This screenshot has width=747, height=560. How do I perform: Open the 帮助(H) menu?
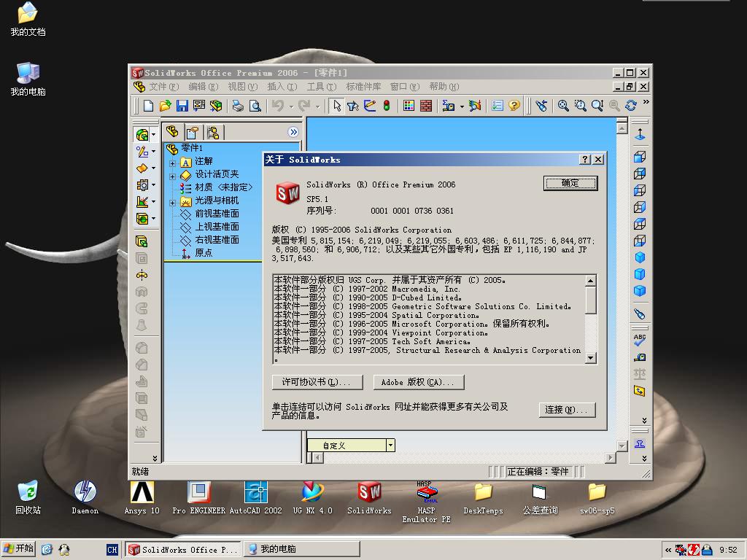(x=444, y=87)
